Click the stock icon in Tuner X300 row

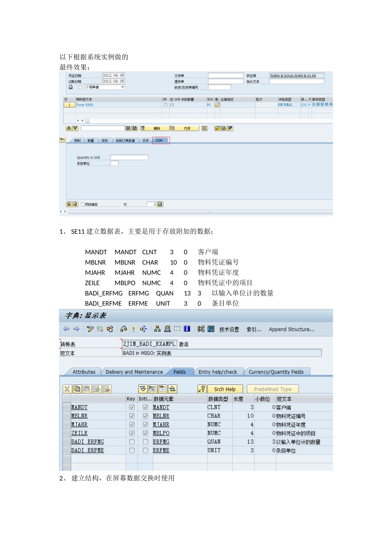[217, 105]
